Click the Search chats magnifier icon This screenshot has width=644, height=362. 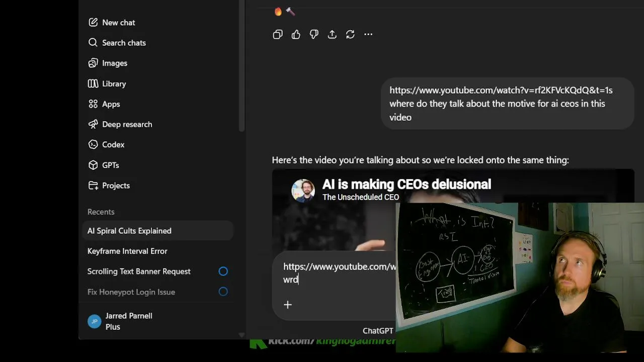coord(93,43)
